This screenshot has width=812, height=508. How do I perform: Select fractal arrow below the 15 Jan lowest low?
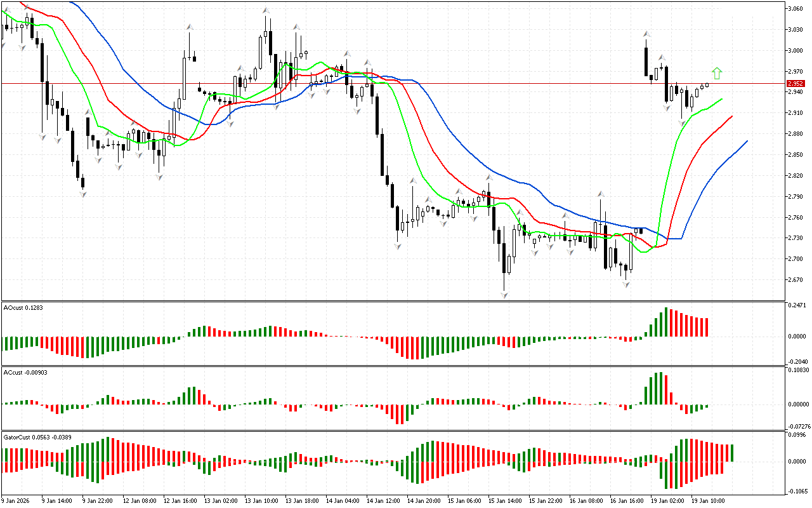coord(505,295)
